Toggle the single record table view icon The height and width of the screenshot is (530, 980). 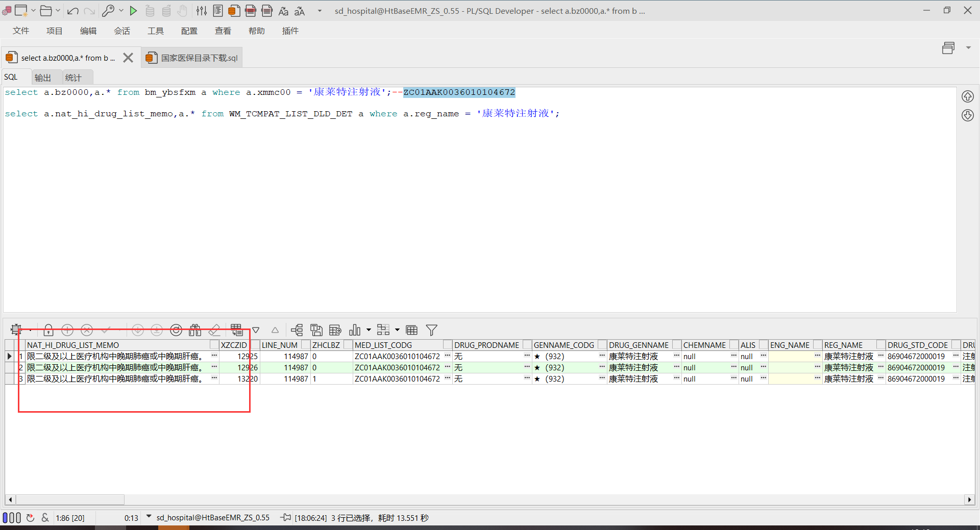tap(412, 330)
